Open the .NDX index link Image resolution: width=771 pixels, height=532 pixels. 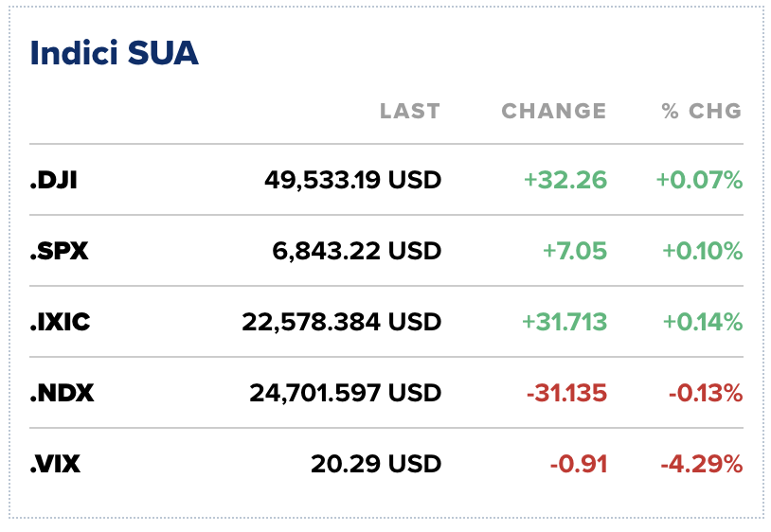[x=62, y=393]
